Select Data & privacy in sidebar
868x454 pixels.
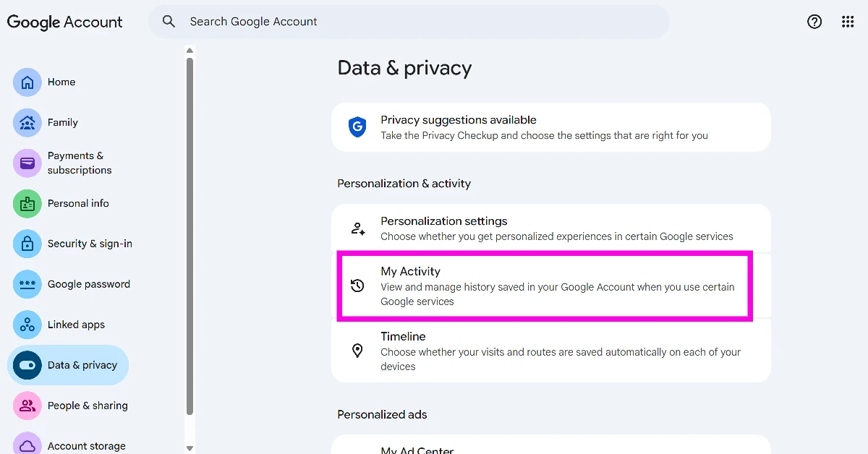[x=68, y=365]
